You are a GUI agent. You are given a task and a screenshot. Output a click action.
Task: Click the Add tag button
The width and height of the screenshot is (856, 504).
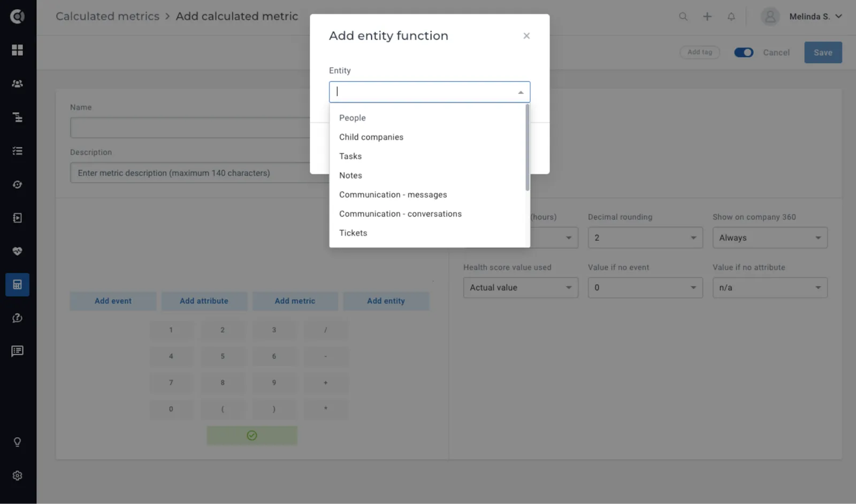pos(700,52)
